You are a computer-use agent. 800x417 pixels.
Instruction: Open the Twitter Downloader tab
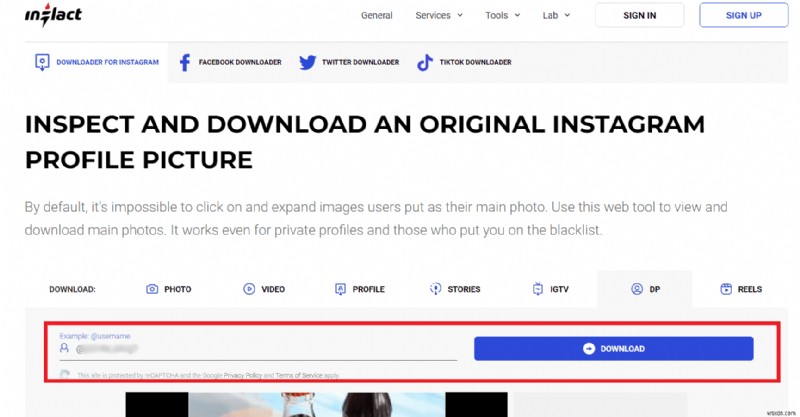pos(349,62)
